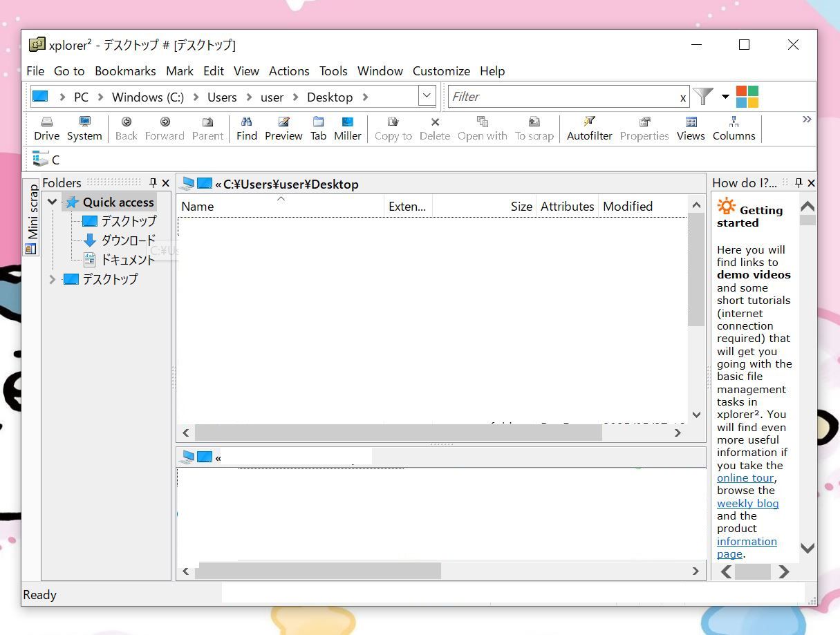Open the filter options dropdown arrow
Viewport: 840px width, 635px height.
725,97
